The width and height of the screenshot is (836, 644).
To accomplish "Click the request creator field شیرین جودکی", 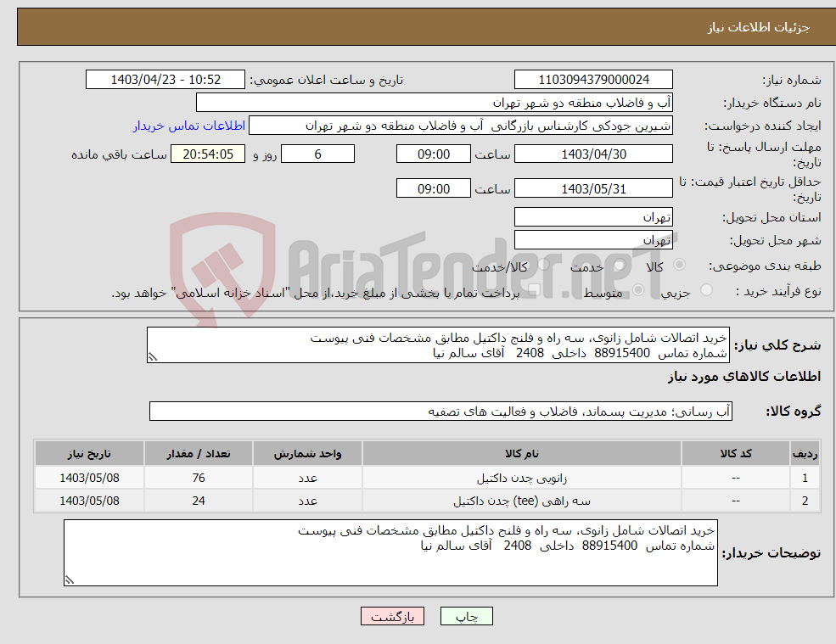I will [461, 126].
